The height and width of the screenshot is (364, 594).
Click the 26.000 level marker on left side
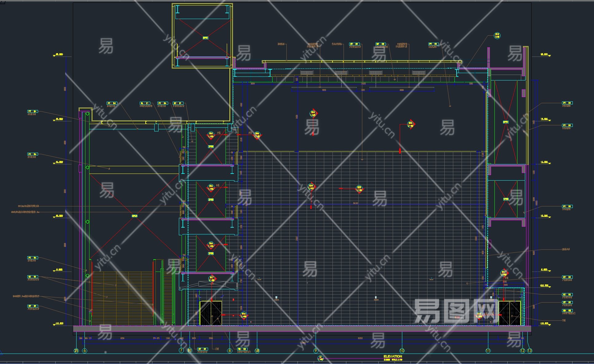click(59, 54)
